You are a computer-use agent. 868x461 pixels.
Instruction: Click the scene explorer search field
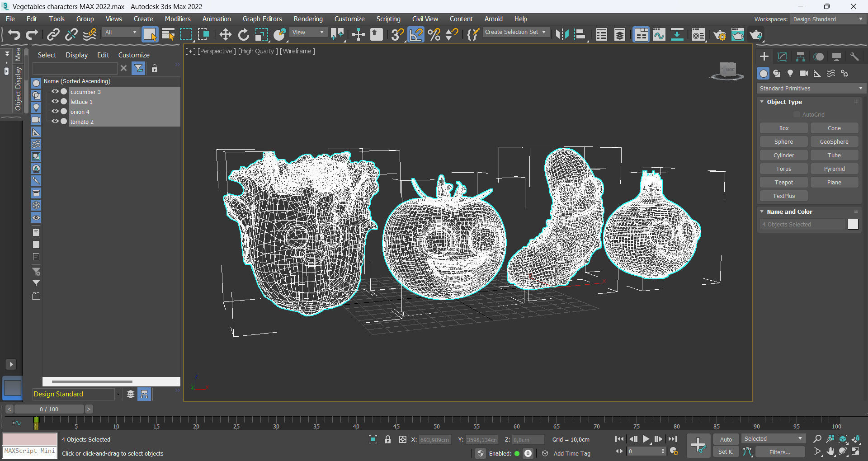point(75,68)
